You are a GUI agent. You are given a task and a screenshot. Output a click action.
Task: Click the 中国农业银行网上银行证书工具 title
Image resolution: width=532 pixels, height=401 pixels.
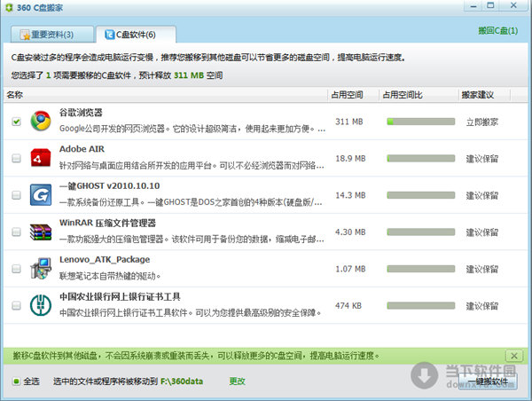[120, 297]
